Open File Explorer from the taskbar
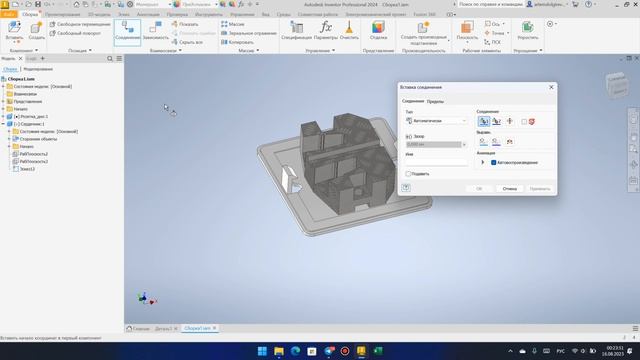640x360 pixels. [x=279, y=351]
